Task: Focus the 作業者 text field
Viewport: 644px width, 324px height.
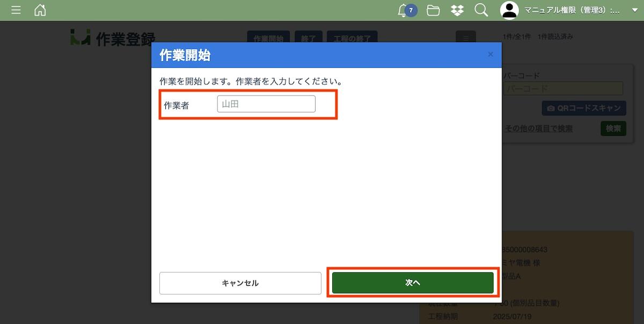Action: click(266, 104)
